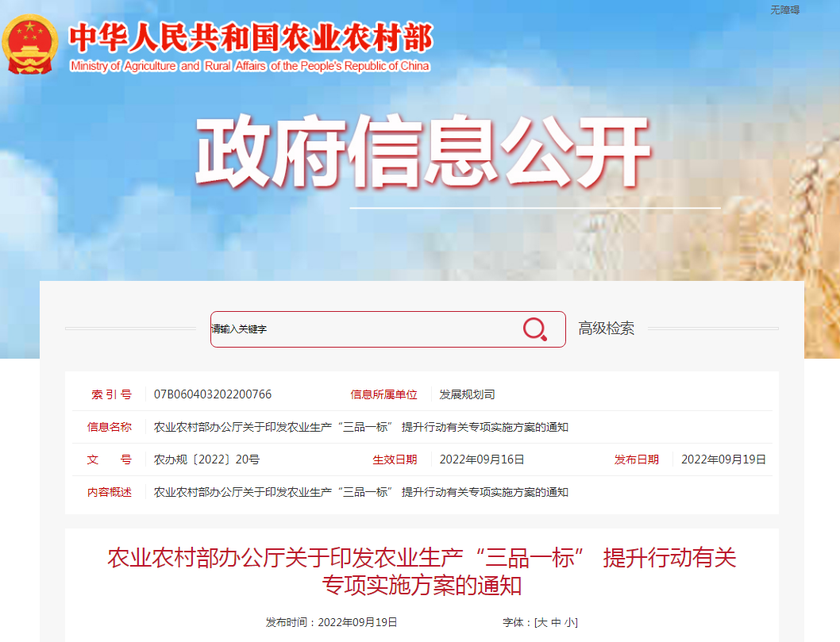Click the English Ministry of Agriculture subtitle

(249, 66)
